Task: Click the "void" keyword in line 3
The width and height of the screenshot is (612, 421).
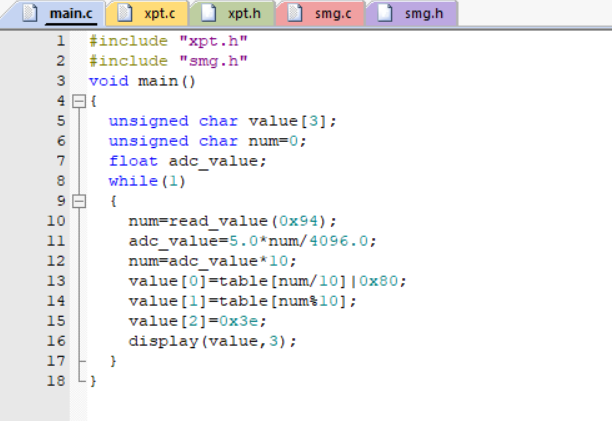Action: click(109, 81)
